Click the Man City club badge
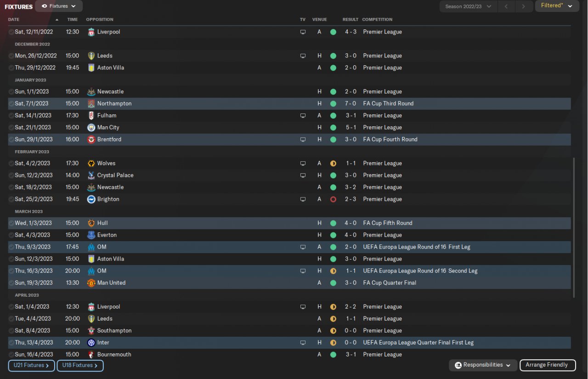This screenshot has width=588, height=379. pyautogui.click(x=91, y=128)
